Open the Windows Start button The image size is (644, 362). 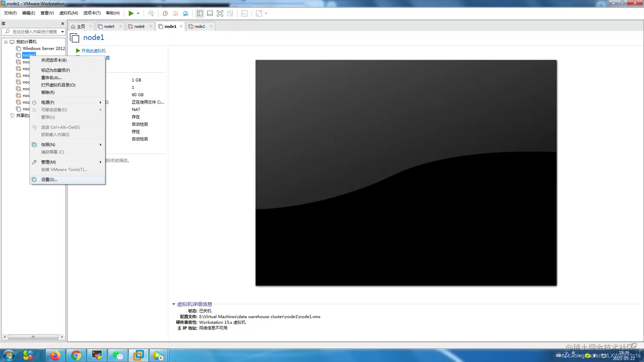coord(9,355)
